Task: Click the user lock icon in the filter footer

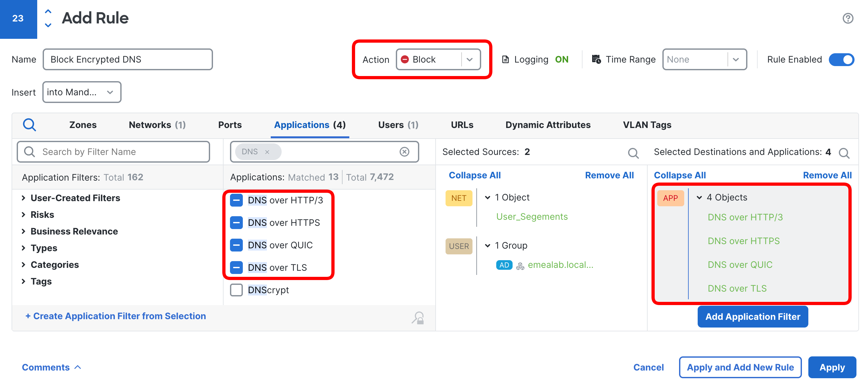Action: [418, 318]
